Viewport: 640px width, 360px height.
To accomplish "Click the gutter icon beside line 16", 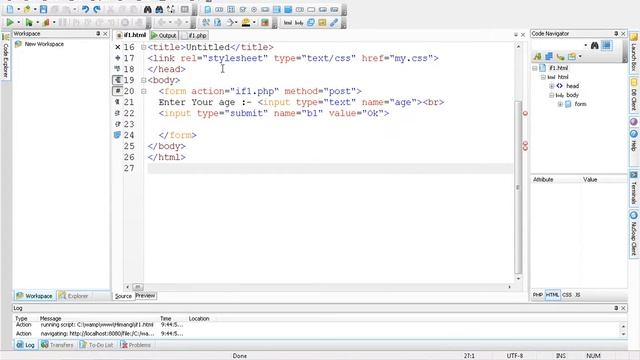I will tap(118, 47).
